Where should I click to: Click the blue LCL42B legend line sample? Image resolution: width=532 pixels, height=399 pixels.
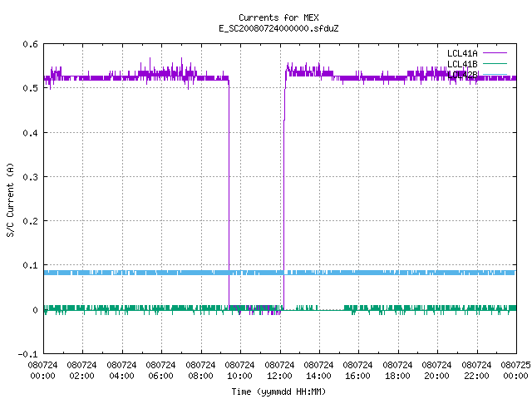[495, 74]
